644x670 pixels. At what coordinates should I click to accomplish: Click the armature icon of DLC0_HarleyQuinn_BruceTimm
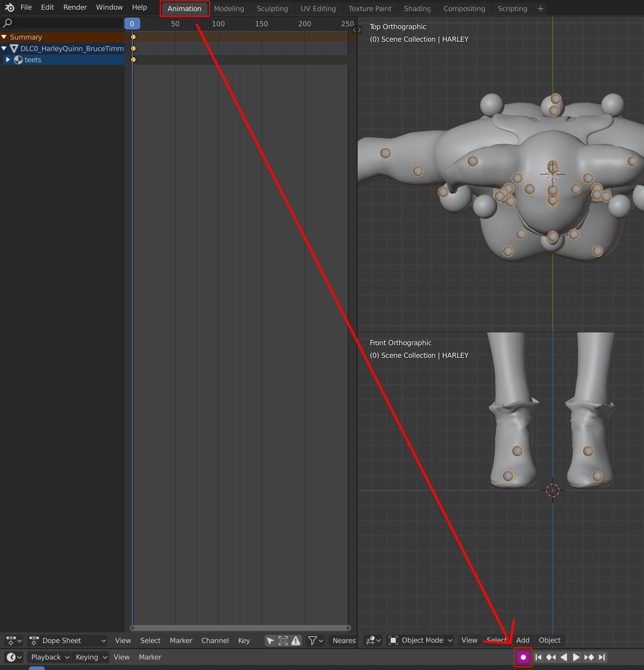tap(14, 49)
